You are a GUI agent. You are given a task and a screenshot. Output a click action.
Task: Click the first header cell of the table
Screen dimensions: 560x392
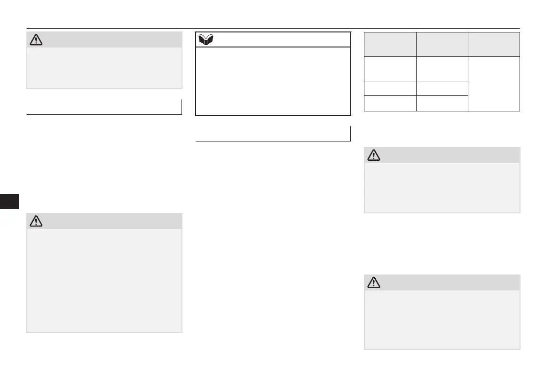tap(390, 44)
